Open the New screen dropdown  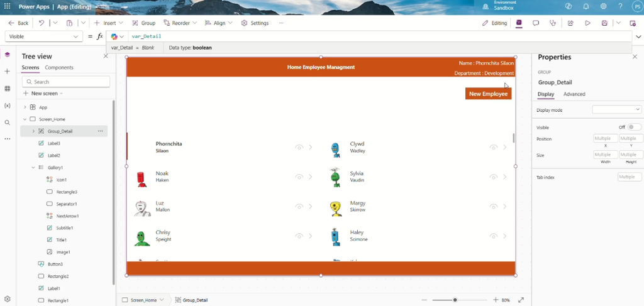pos(43,93)
